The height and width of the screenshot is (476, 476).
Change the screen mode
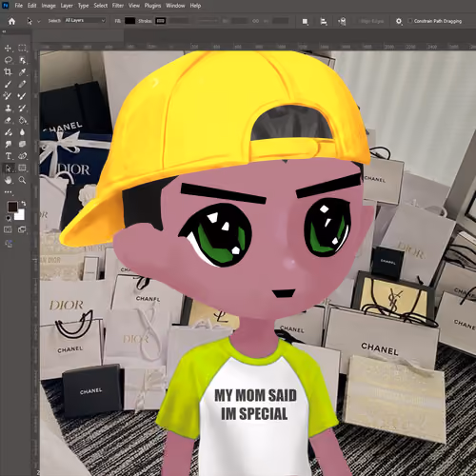coord(22,229)
